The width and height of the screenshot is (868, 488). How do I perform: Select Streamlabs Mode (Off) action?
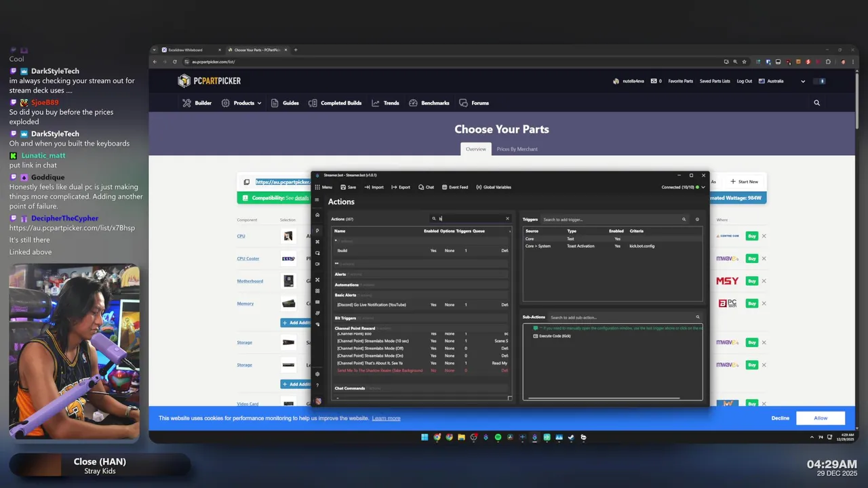point(420,348)
